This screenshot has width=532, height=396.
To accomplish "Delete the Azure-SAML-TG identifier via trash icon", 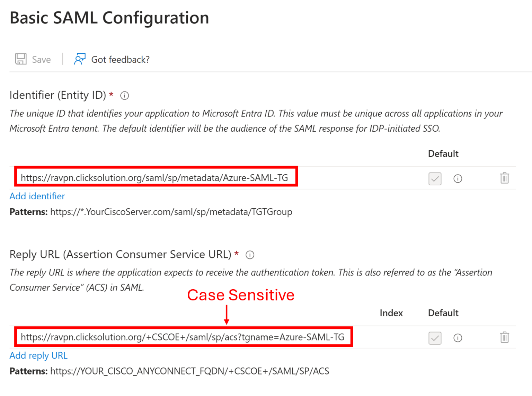I will coord(505,178).
